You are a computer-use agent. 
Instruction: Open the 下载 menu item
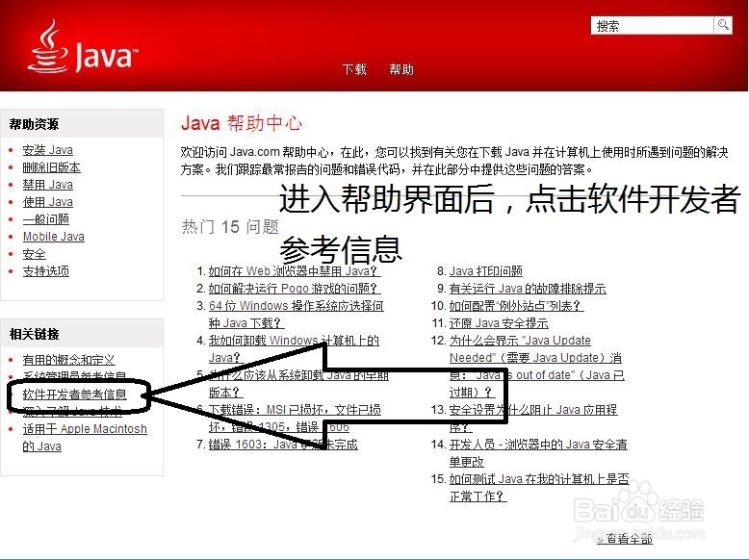(x=354, y=69)
